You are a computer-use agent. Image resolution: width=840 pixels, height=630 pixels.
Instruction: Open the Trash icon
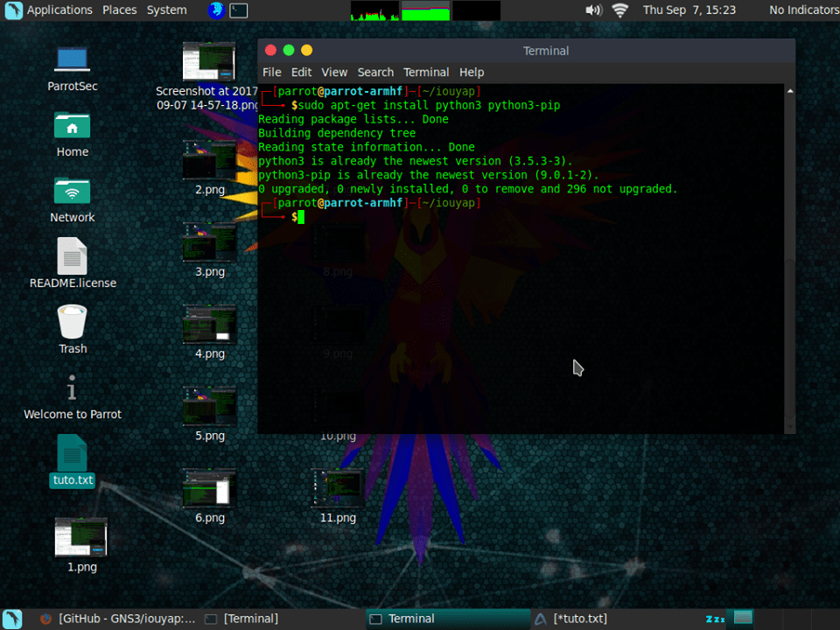click(72, 322)
